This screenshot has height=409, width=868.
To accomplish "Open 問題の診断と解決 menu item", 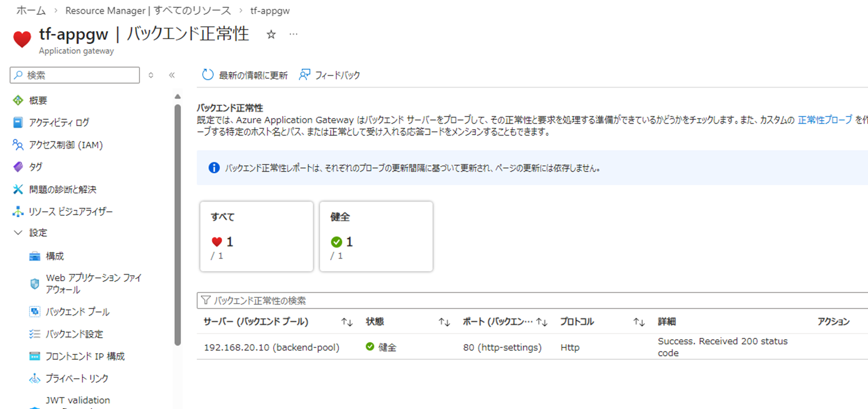I will point(62,190).
